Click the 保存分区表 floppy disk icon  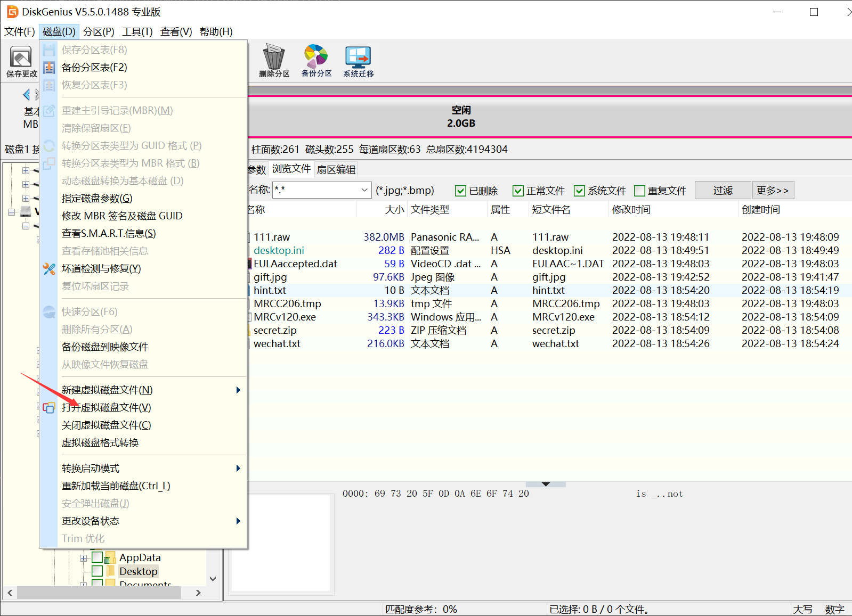tap(49, 50)
